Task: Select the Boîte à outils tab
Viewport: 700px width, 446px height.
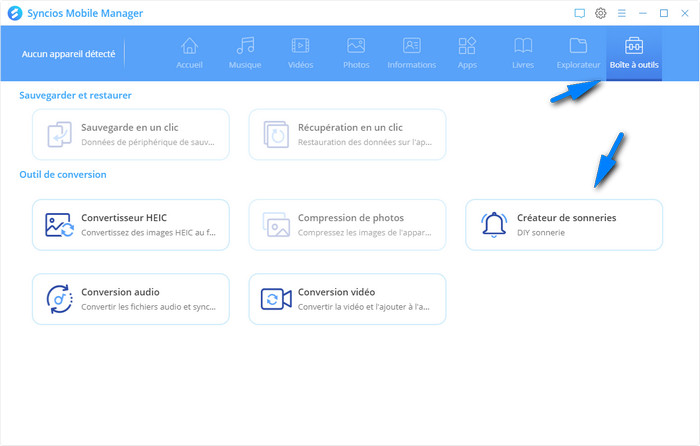Action: tap(634, 53)
